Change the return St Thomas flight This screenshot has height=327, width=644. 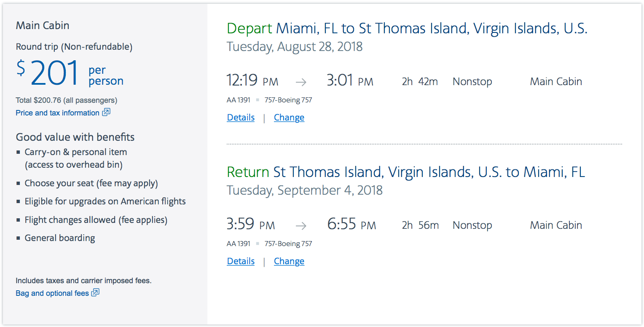pos(289,261)
